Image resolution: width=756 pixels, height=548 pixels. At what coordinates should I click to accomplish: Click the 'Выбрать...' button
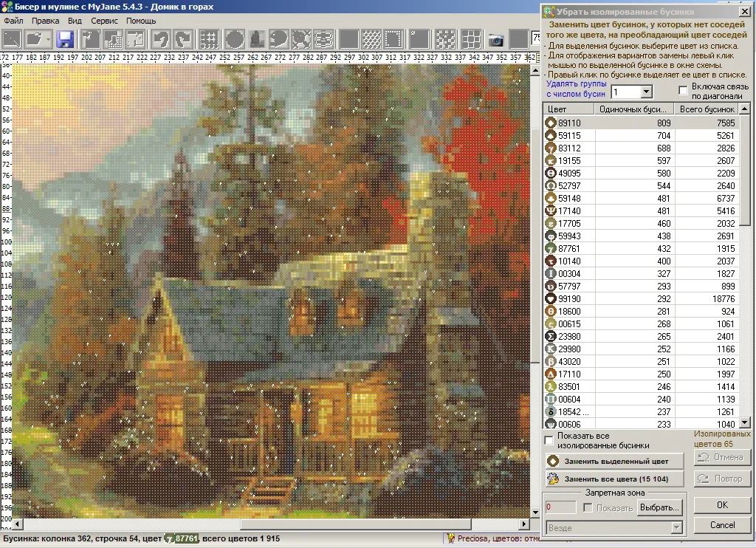coord(659,507)
